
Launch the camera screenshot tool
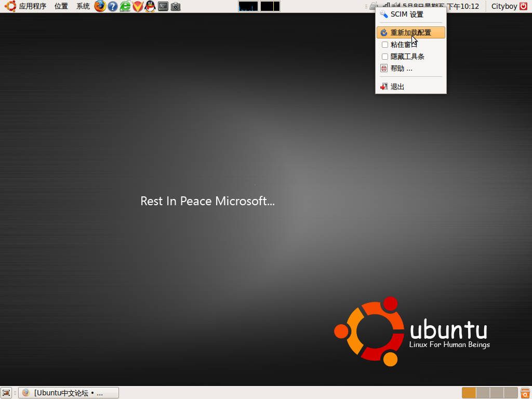[x=176, y=6]
